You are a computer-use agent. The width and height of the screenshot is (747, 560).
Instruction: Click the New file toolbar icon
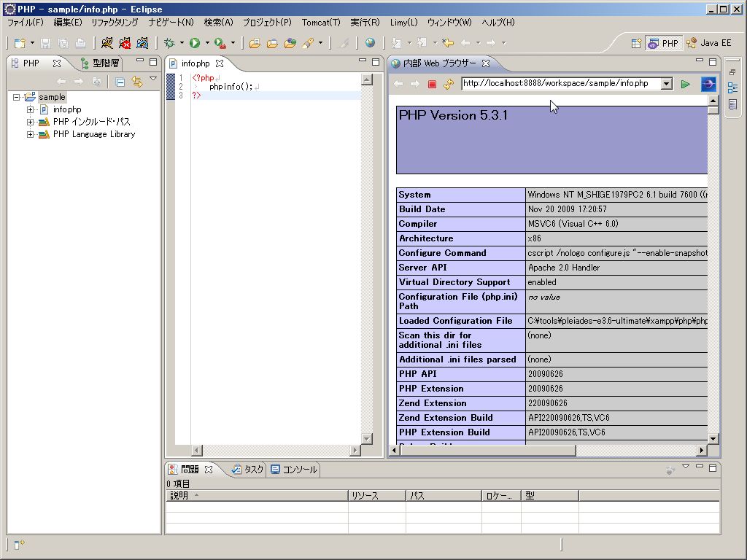click(20, 43)
